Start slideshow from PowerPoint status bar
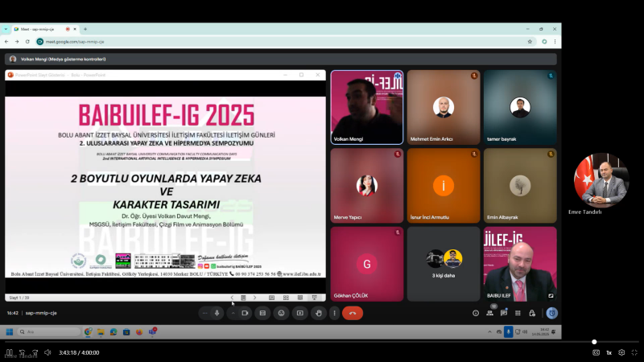This screenshot has height=362, width=644. (314, 298)
